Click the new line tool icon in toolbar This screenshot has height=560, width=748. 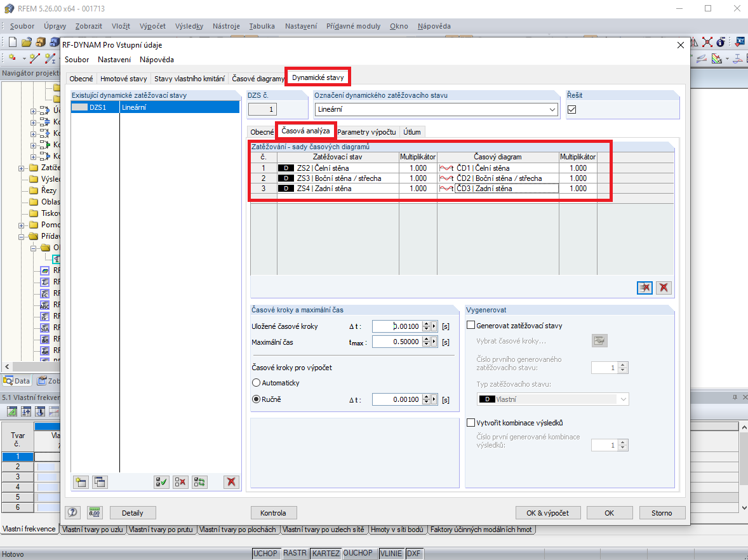(35, 58)
